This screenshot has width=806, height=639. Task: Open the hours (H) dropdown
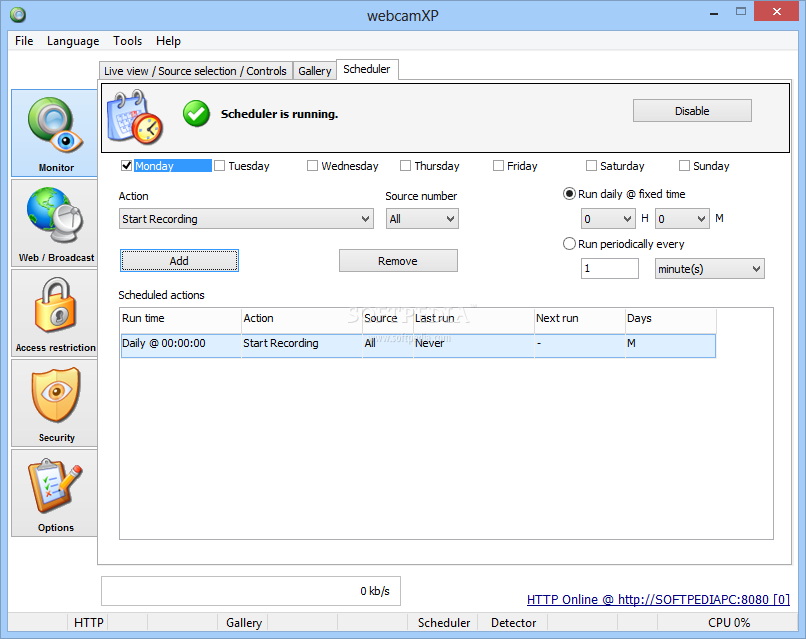click(608, 218)
